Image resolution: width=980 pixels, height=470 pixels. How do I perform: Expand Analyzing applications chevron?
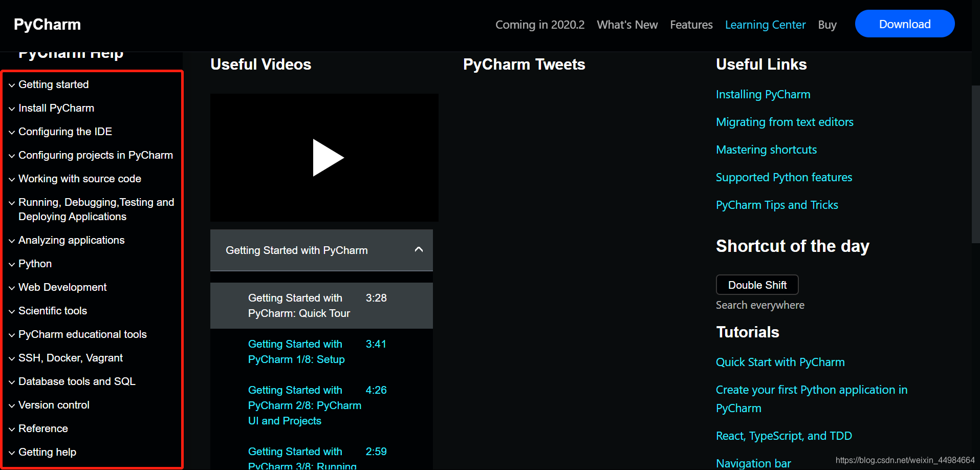(x=12, y=241)
